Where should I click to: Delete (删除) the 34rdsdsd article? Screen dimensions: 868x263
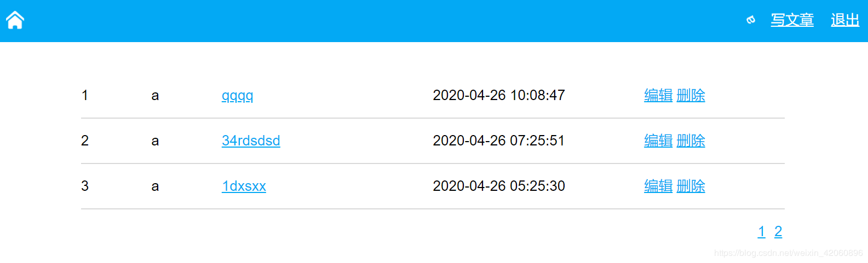coord(691,141)
